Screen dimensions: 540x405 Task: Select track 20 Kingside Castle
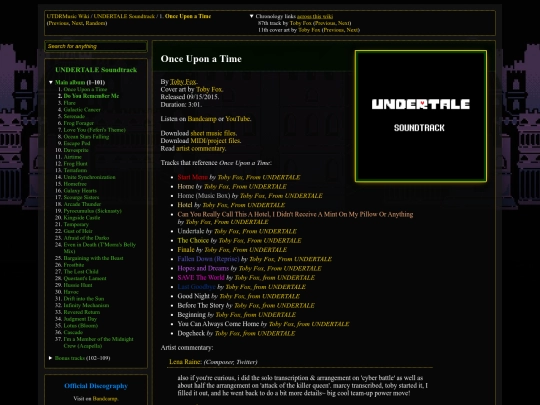click(x=82, y=218)
